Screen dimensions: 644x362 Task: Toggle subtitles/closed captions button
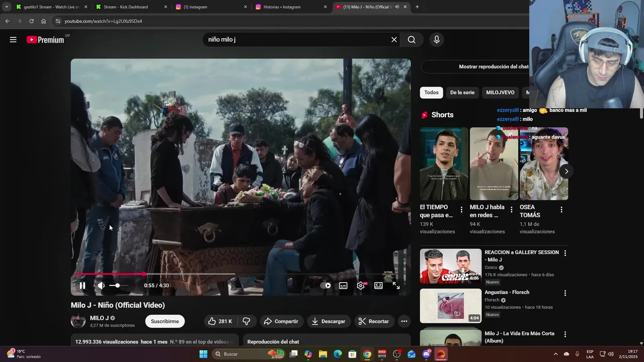(343, 286)
